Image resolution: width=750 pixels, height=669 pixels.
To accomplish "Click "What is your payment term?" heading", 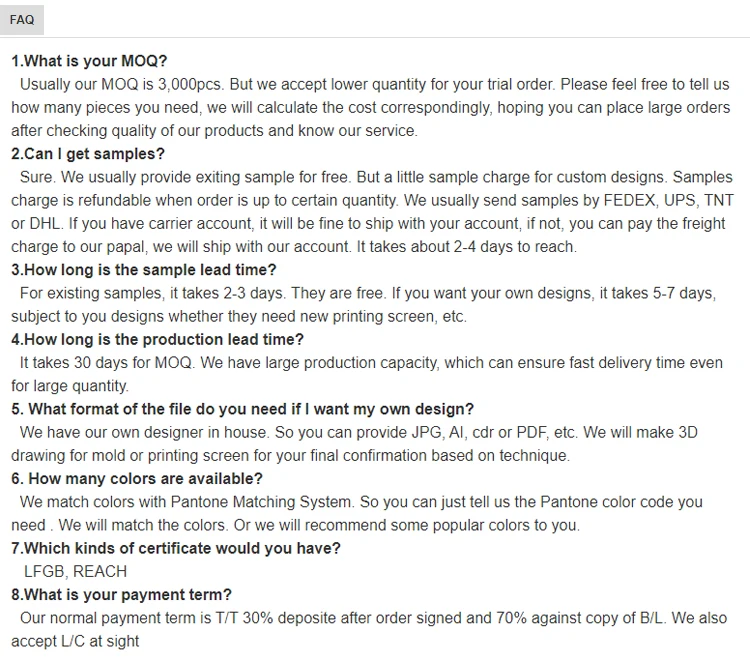I will click(121, 595).
